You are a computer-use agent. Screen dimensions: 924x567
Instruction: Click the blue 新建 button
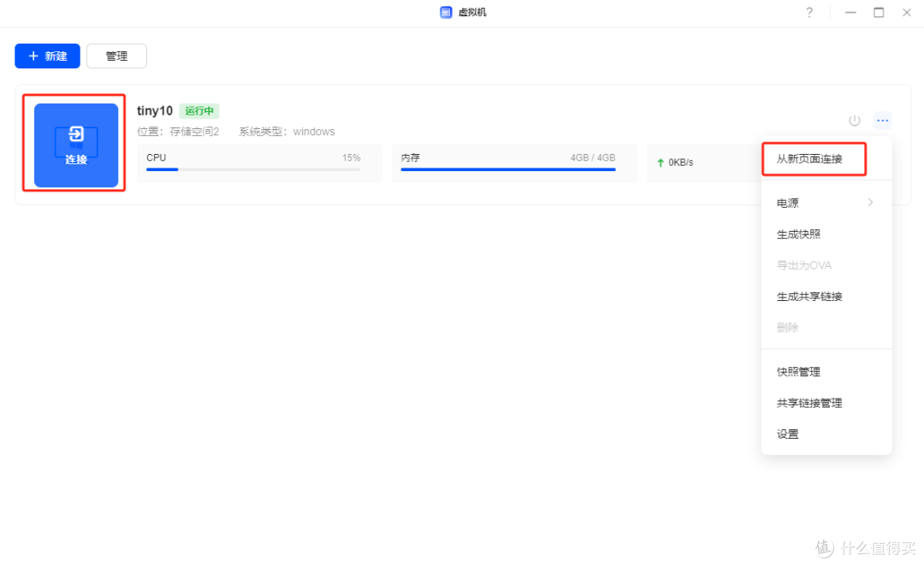(48, 56)
